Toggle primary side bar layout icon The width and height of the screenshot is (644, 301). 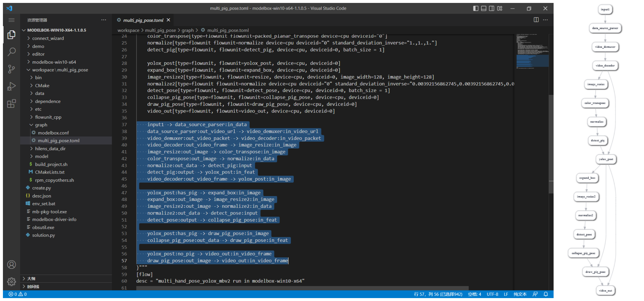[476, 8]
